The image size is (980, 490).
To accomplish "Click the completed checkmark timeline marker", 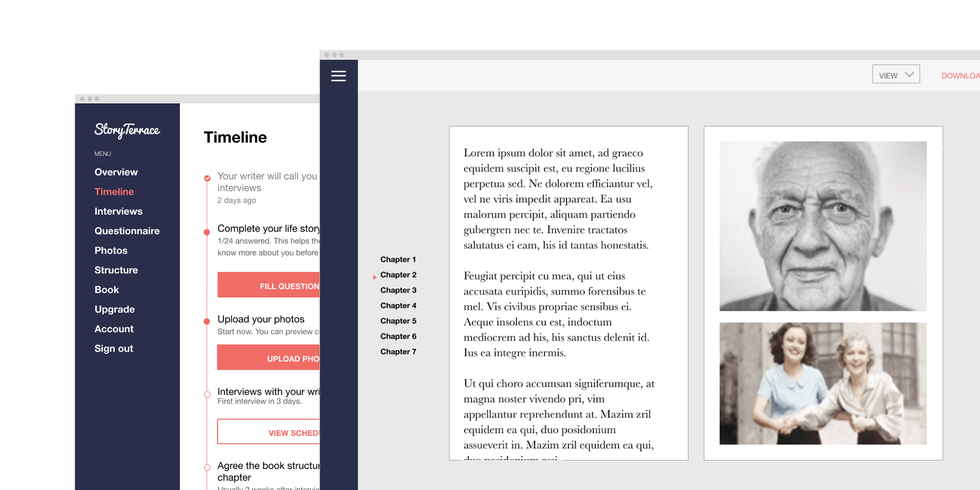I will coord(207,178).
